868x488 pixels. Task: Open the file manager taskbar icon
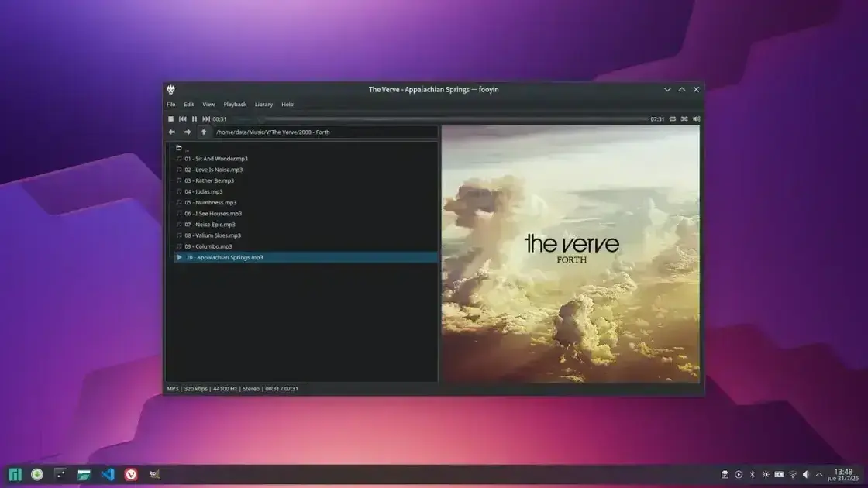click(84, 474)
